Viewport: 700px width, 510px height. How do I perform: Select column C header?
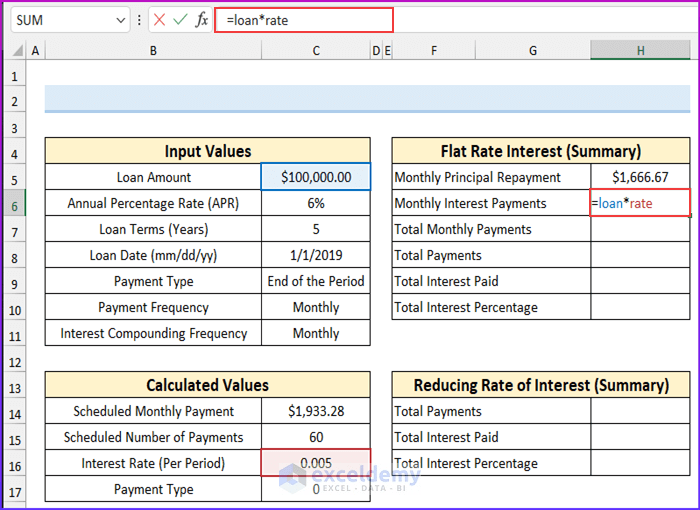point(316,50)
